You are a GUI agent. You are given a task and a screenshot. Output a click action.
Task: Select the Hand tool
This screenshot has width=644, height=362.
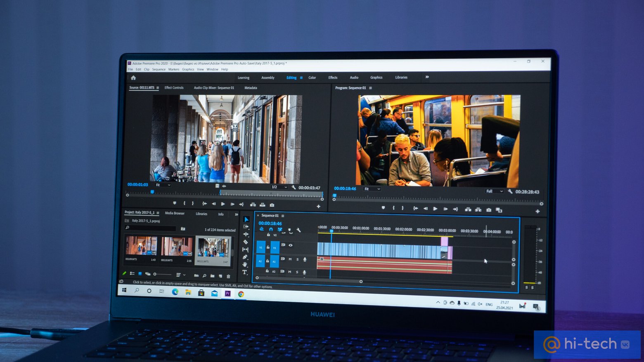pyautogui.click(x=245, y=264)
